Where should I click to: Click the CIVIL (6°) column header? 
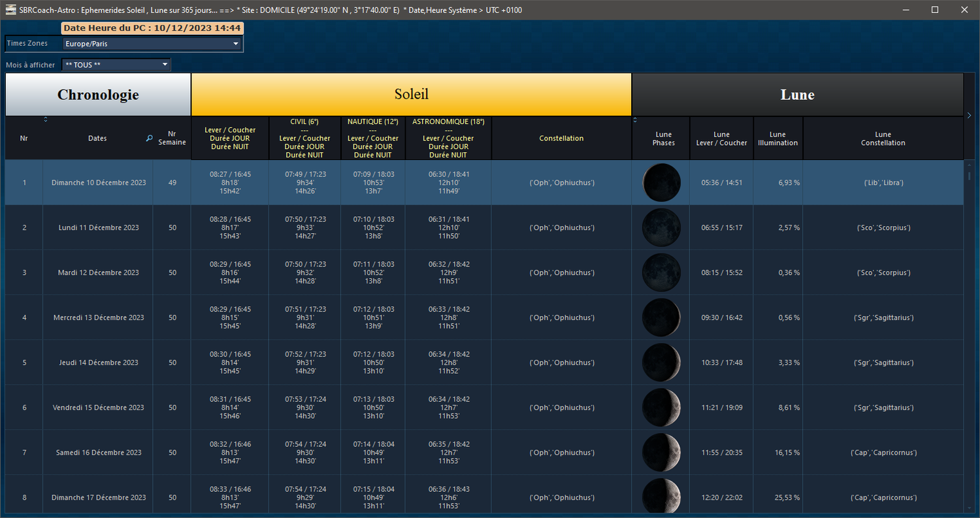pos(304,138)
